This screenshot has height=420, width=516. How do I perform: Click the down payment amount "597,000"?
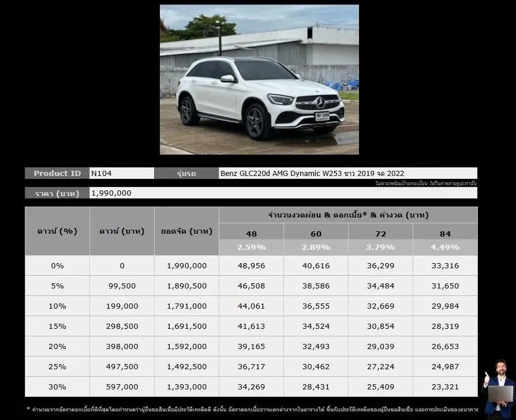[122, 387]
